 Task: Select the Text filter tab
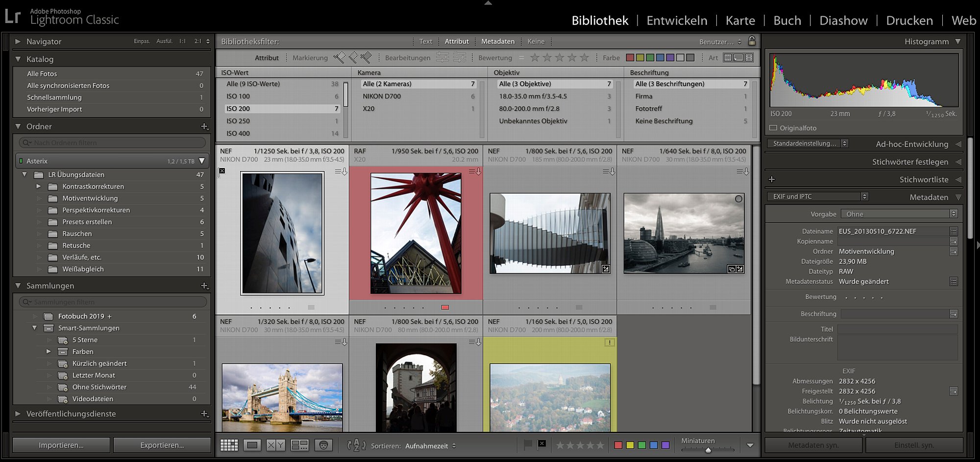[x=426, y=42]
